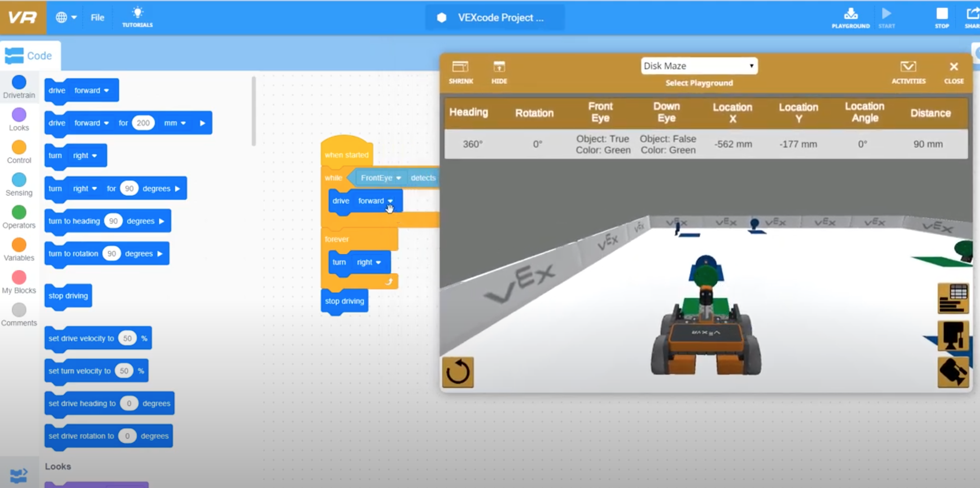Expand arrow on turn to heading block

coord(162,221)
